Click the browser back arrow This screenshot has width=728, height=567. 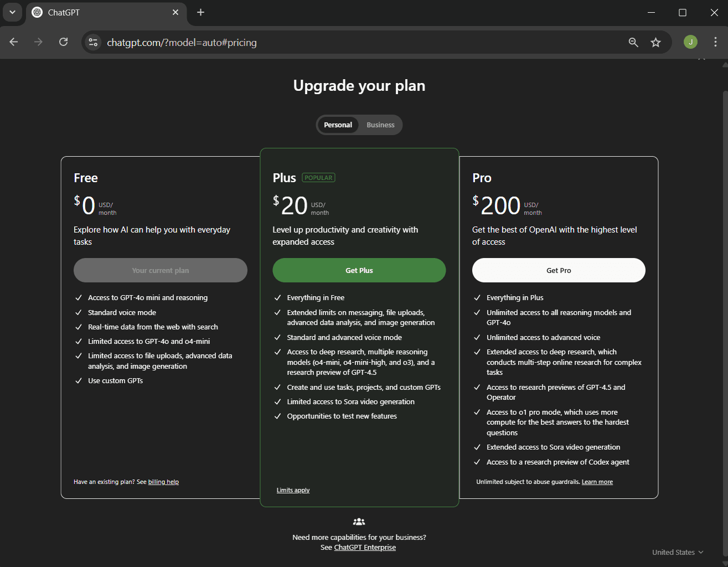pos(14,42)
